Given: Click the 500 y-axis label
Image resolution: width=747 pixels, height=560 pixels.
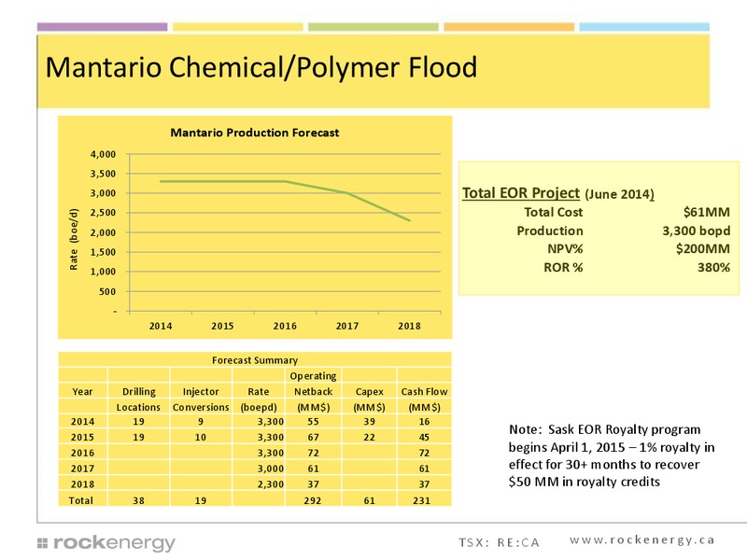Looking at the screenshot, I should 107,291.
